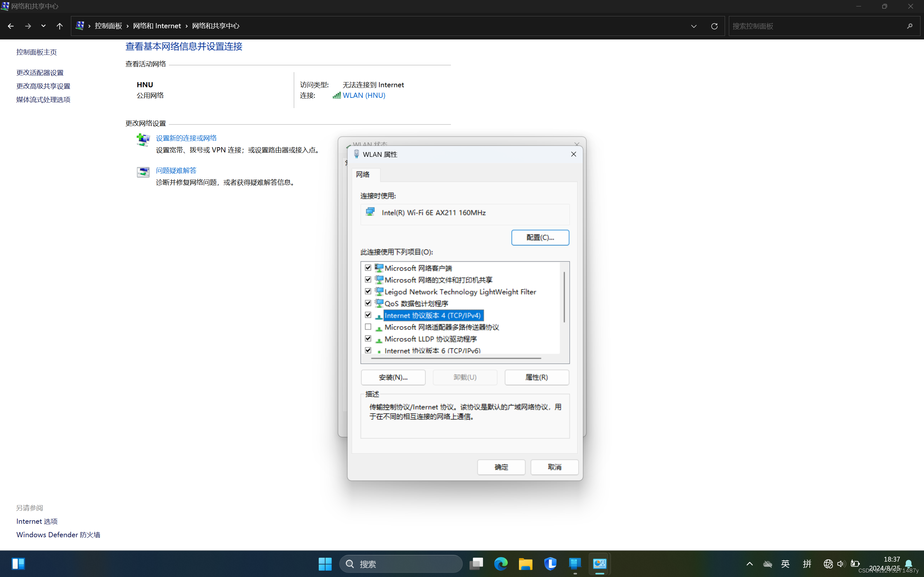The height and width of the screenshot is (577, 924).
Task: Click the up-directory arrow icon
Action: tap(60, 26)
